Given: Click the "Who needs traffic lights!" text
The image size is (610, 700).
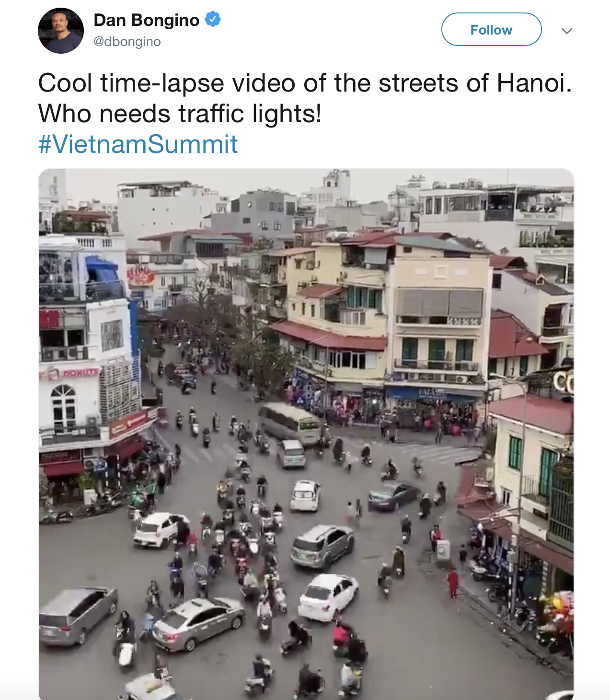Looking at the screenshot, I should point(180,114).
